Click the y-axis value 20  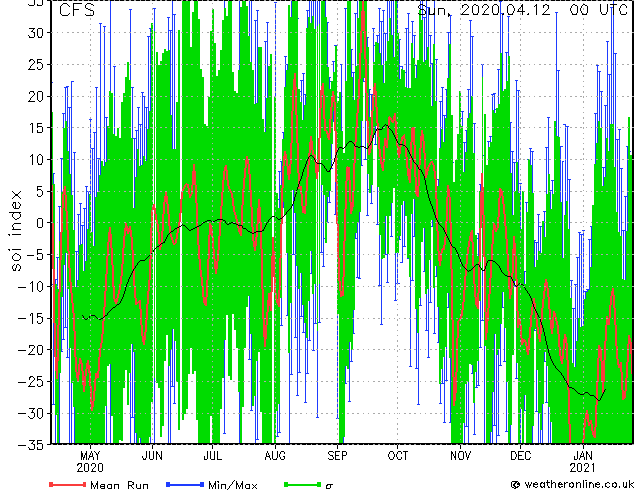36,96
